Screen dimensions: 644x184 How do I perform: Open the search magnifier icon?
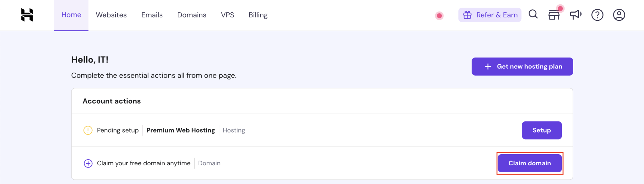pos(533,14)
